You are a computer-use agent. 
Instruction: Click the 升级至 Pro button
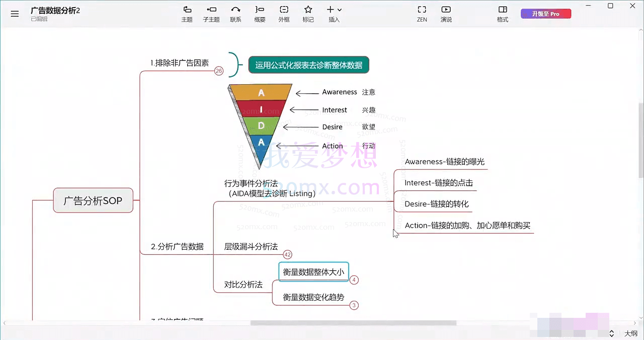pos(546,14)
